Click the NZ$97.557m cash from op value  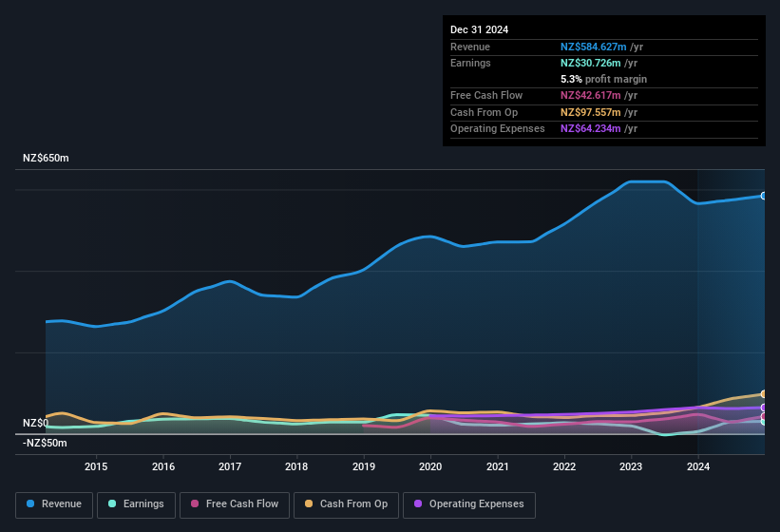point(591,112)
